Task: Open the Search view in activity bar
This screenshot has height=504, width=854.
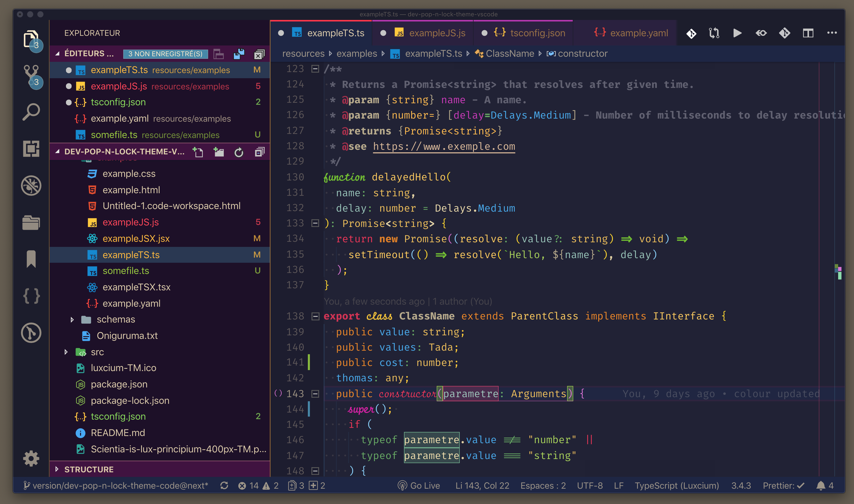Action: [31, 112]
